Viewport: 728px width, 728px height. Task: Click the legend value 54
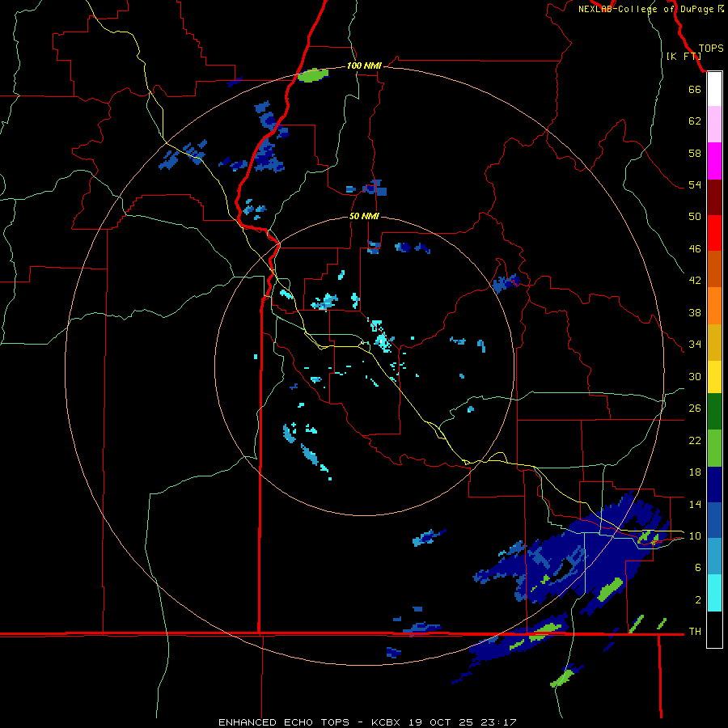click(x=695, y=184)
